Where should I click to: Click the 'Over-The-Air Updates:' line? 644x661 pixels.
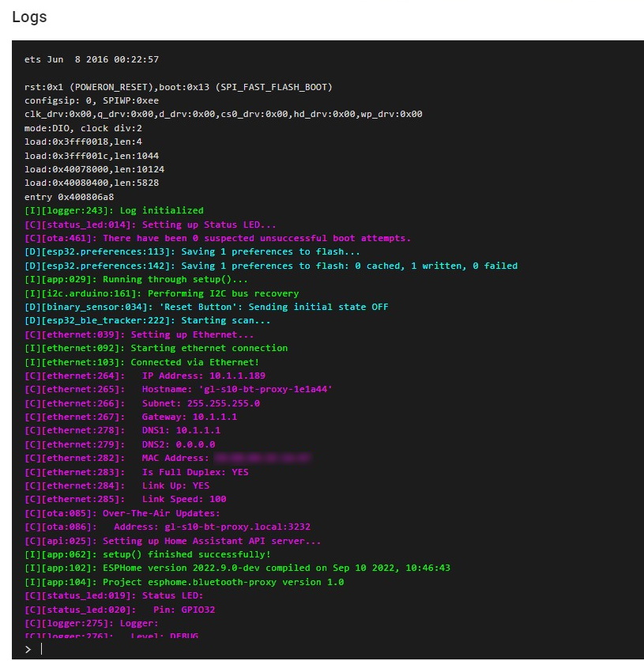click(122, 513)
